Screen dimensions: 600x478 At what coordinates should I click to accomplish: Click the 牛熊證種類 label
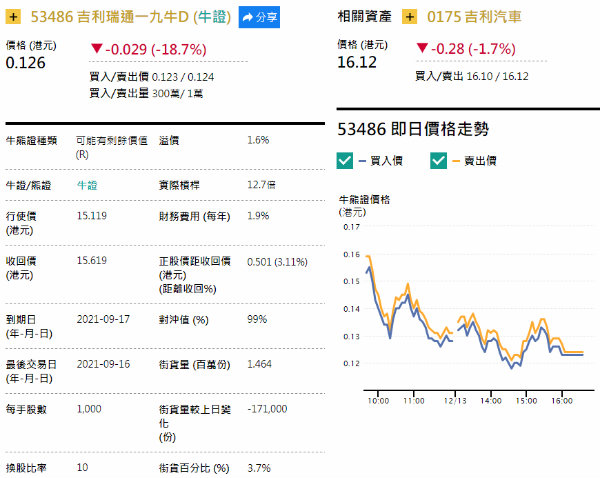(x=31, y=141)
